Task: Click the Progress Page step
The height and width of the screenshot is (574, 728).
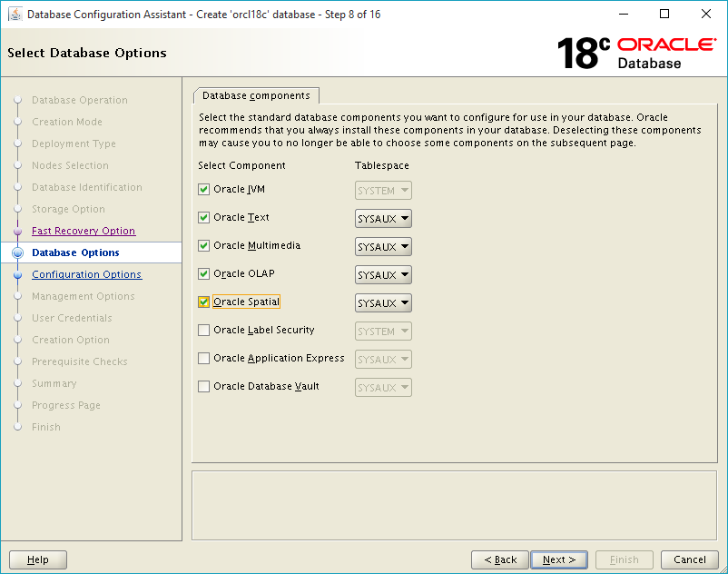Action: [x=66, y=405]
